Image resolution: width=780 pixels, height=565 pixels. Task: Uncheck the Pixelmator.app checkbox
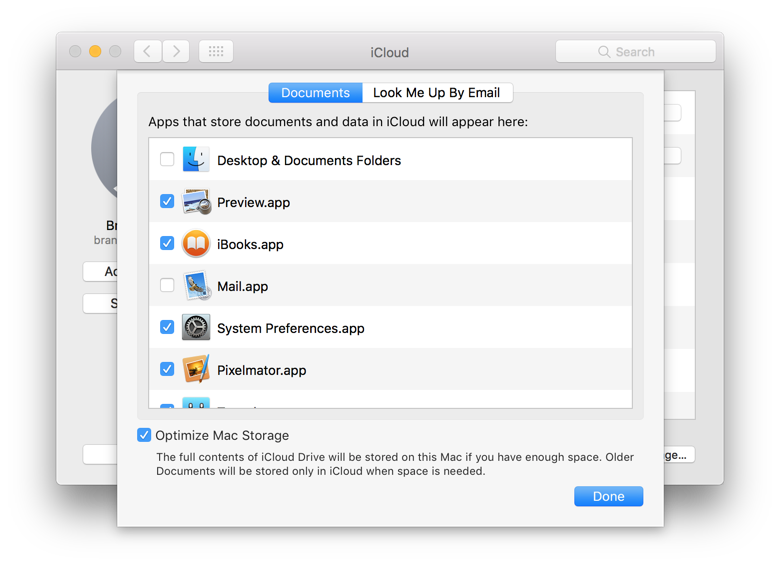[167, 369]
